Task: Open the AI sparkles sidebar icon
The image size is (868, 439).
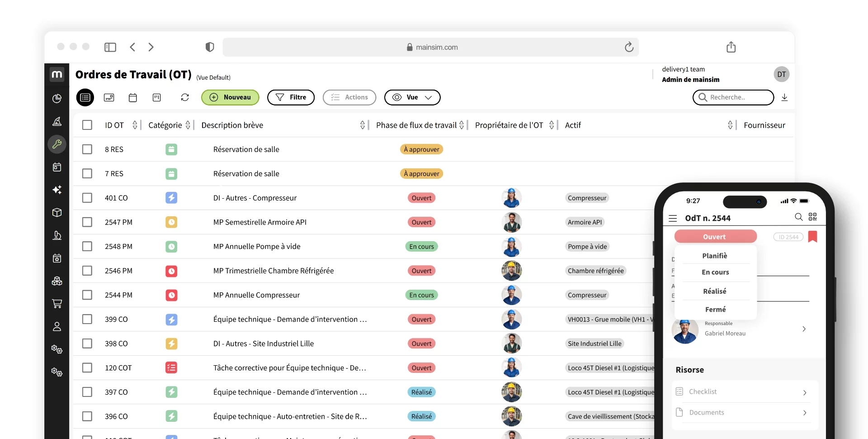Action: click(57, 190)
